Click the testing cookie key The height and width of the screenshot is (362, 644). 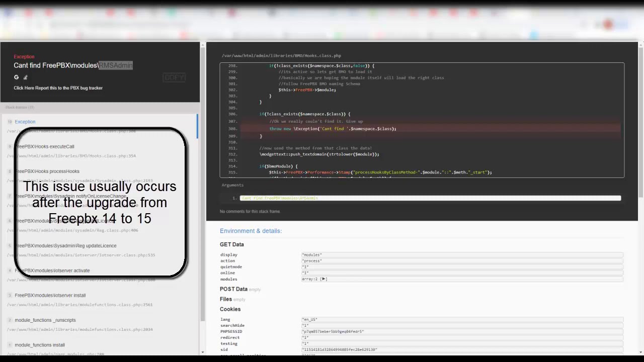229,344
